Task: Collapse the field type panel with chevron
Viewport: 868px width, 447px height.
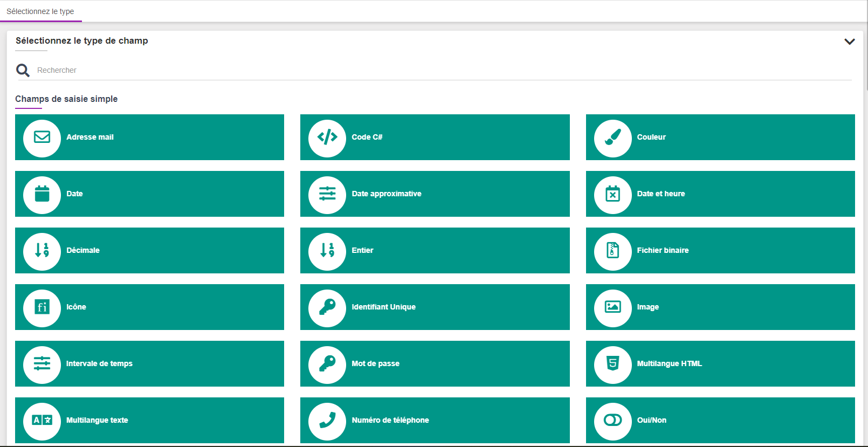Action: (x=849, y=42)
